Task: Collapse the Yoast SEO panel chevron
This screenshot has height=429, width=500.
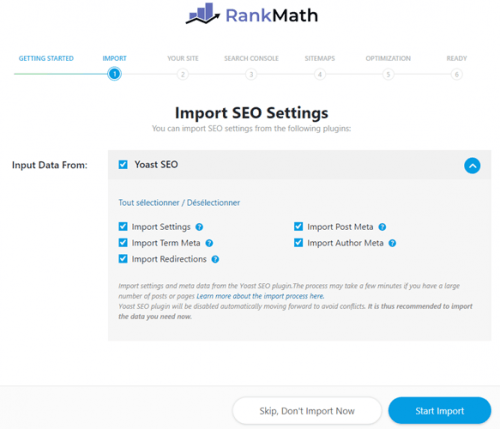Action: pos(472,165)
